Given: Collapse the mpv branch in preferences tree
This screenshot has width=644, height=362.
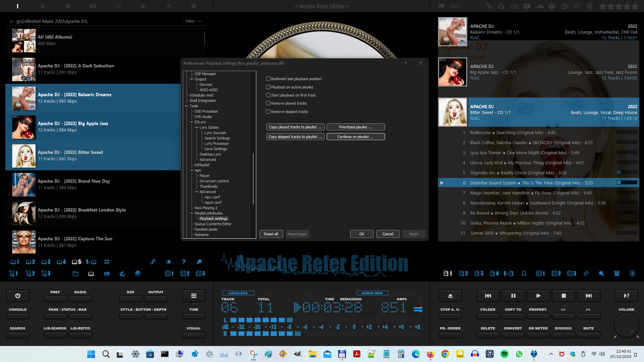Looking at the screenshot, I should (x=191, y=170).
